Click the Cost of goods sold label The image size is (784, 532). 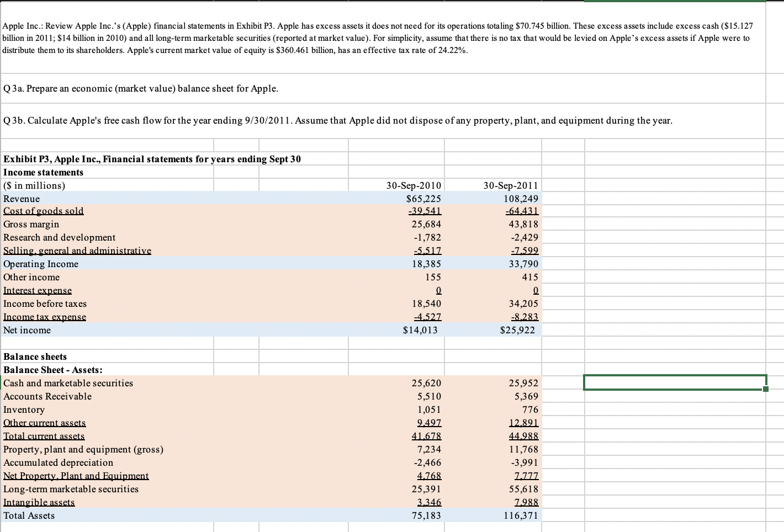click(43, 210)
